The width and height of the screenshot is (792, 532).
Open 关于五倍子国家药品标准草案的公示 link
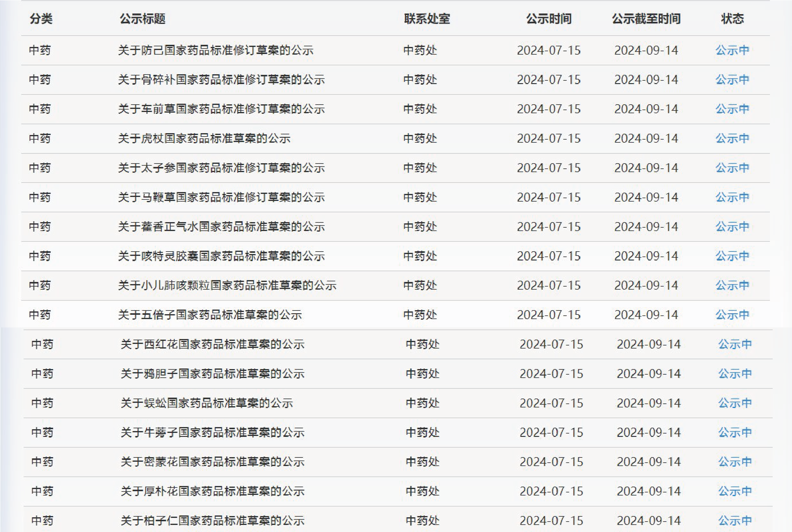(210, 315)
